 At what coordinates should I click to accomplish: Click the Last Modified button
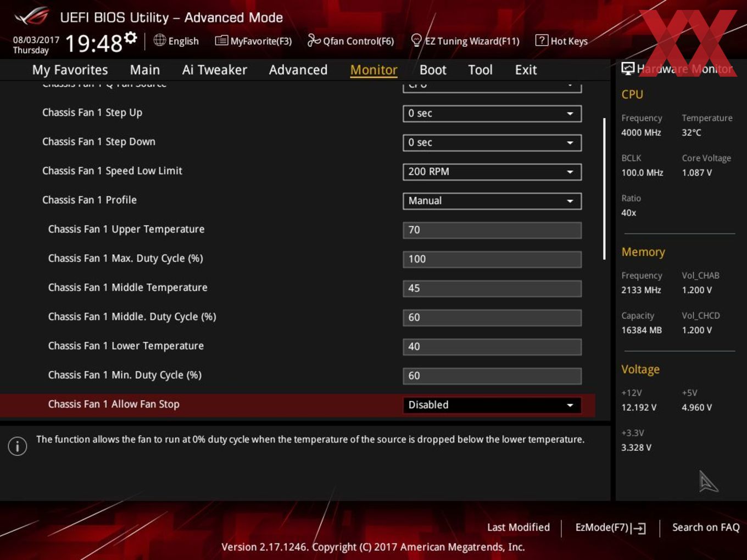519,527
